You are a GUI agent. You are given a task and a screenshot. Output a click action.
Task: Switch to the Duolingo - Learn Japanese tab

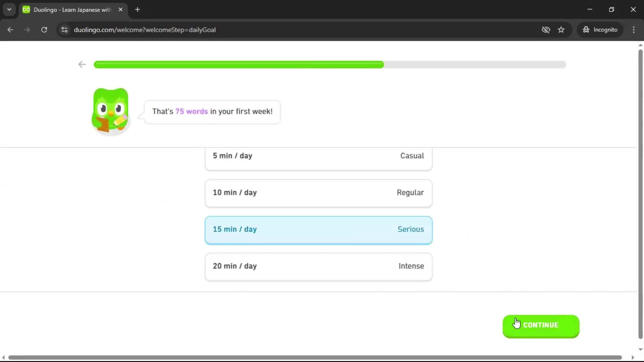click(67, 10)
